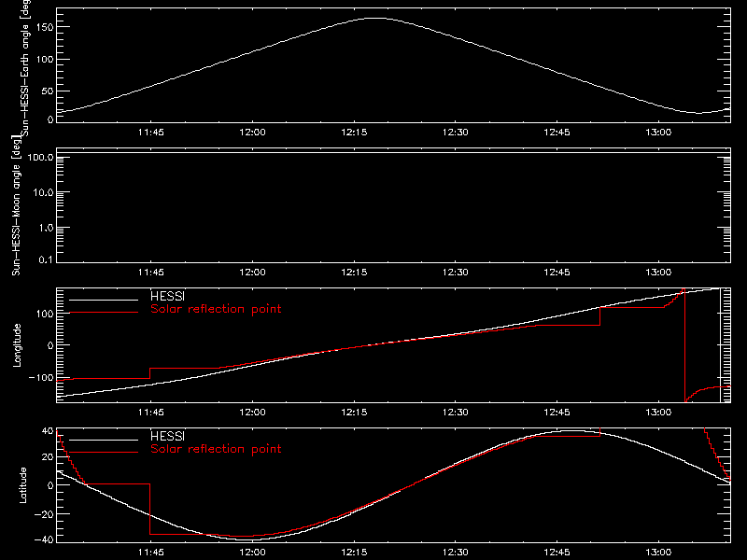747x560 pixels.
Task: Click 100 tick on Longitude axis
Action: (45, 314)
